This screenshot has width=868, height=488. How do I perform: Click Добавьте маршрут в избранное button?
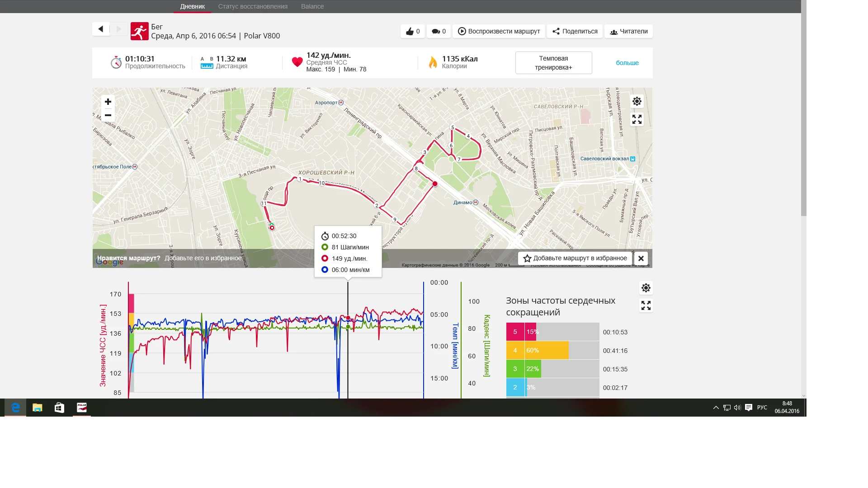[575, 258]
